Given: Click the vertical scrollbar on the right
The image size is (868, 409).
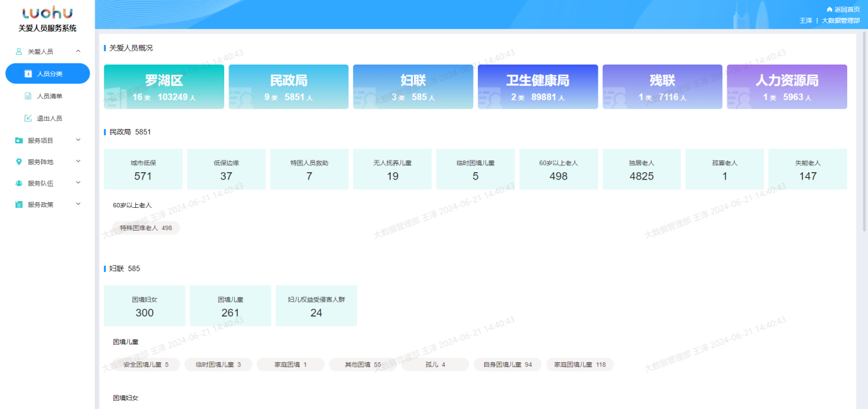Looking at the screenshot, I should pyautogui.click(x=864, y=135).
